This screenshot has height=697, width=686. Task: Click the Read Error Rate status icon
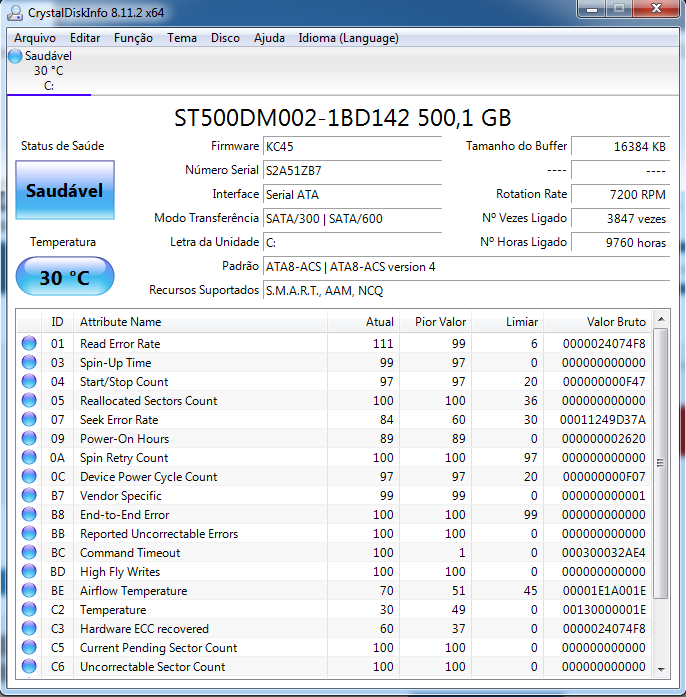(x=29, y=343)
